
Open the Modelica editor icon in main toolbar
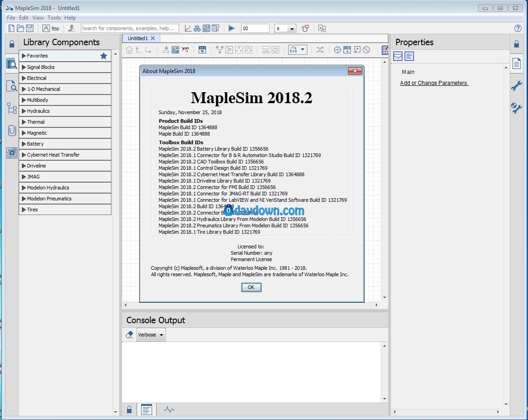(x=46, y=28)
